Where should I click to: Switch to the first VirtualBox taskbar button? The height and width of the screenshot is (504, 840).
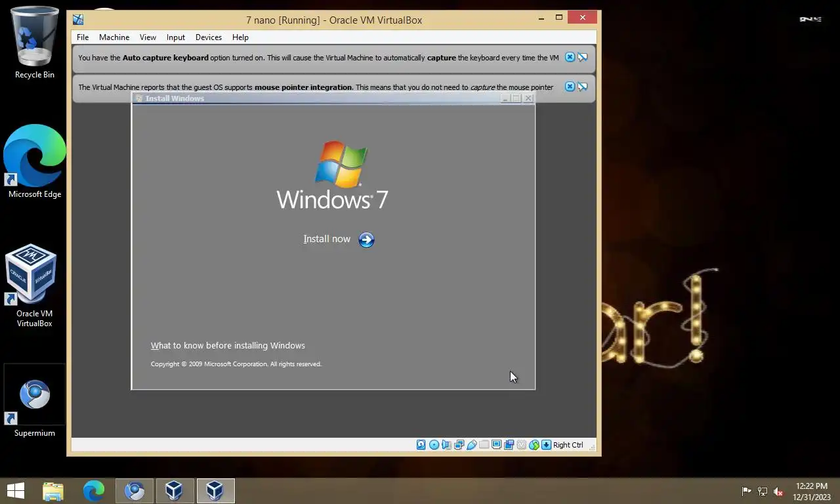click(175, 491)
